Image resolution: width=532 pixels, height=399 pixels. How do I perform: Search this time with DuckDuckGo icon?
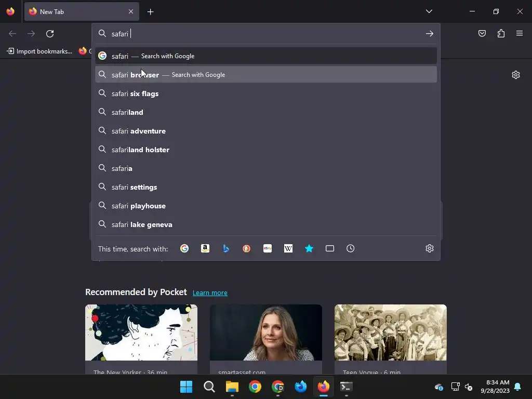pyautogui.click(x=247, y=249)
